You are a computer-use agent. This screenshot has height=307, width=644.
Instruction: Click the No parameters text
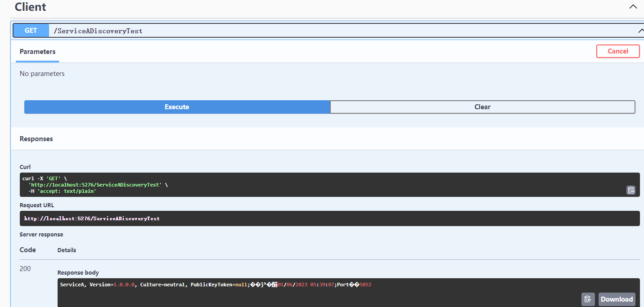coord(42,74)
